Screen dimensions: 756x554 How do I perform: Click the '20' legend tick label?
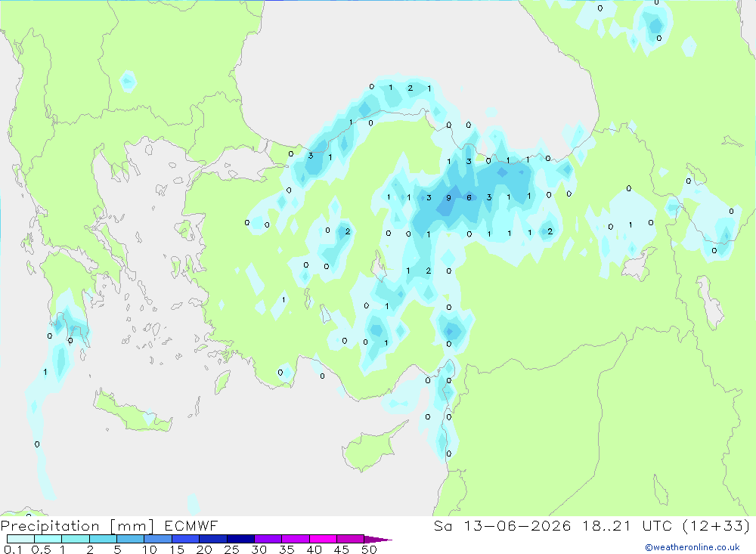tap(204, 549)
